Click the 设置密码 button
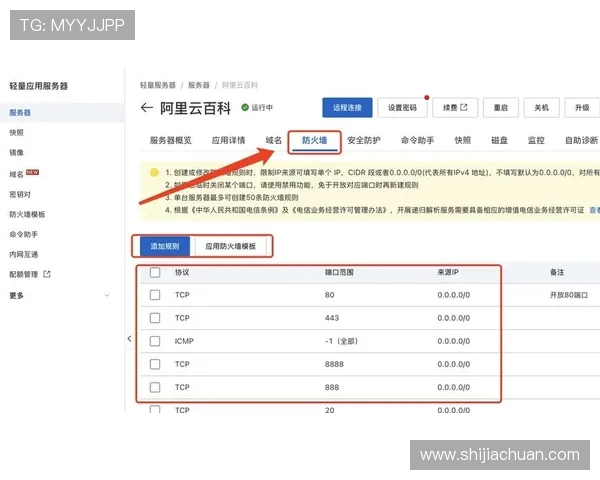This screenshot has width=600, height=480. click(402, 108)
